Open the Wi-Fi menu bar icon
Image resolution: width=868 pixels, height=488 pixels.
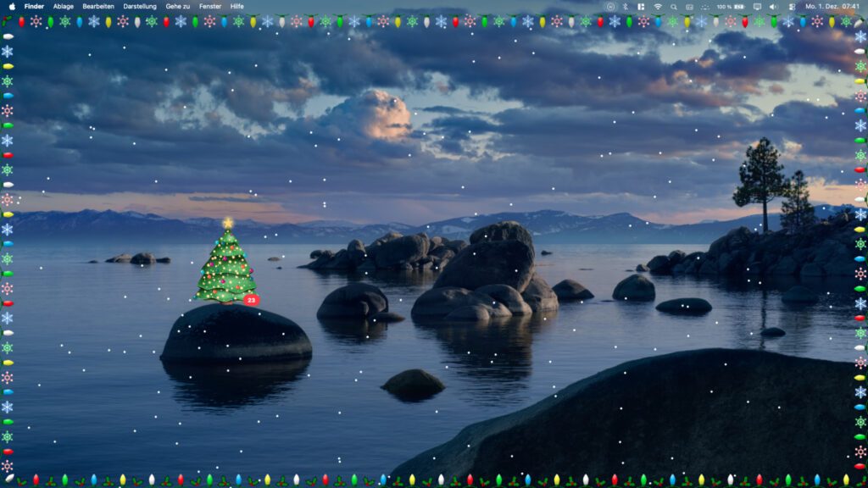(659, 6)
